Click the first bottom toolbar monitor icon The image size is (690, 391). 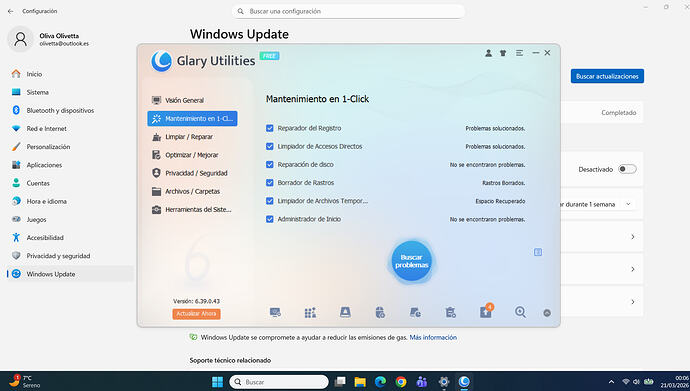(x=275, y=313)
